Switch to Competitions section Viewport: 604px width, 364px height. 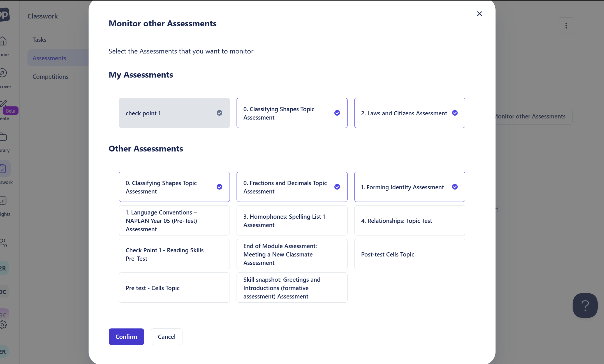pyautogui.click(x=50, y=77)
